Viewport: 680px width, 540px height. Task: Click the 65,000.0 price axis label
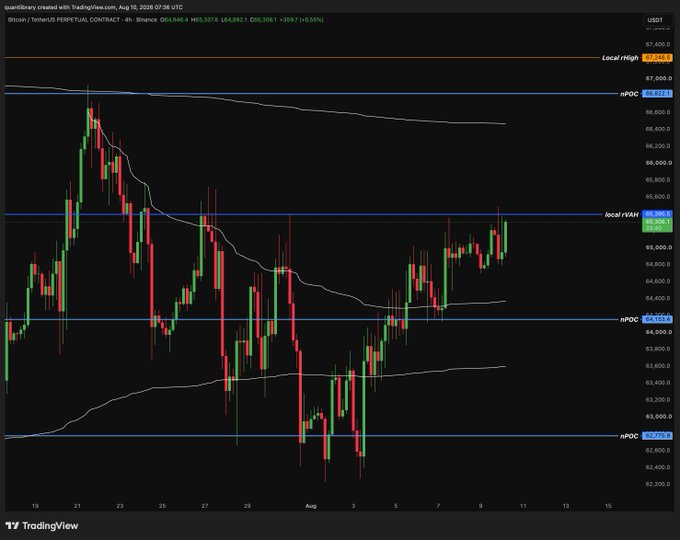658,248
